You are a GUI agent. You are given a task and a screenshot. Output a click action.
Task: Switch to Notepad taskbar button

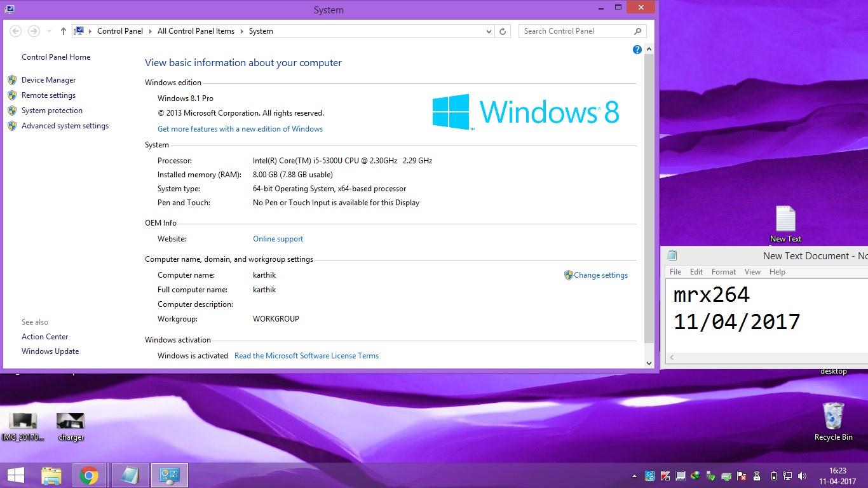click(x=130, y=475)
